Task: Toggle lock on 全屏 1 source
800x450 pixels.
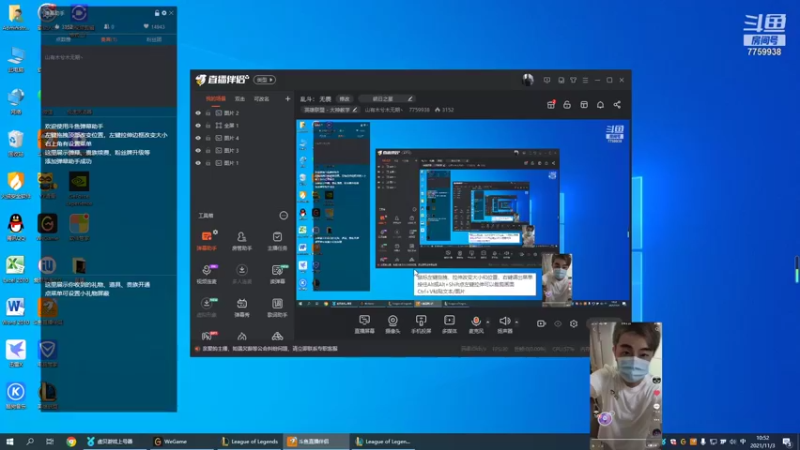Action: [208, 126]
